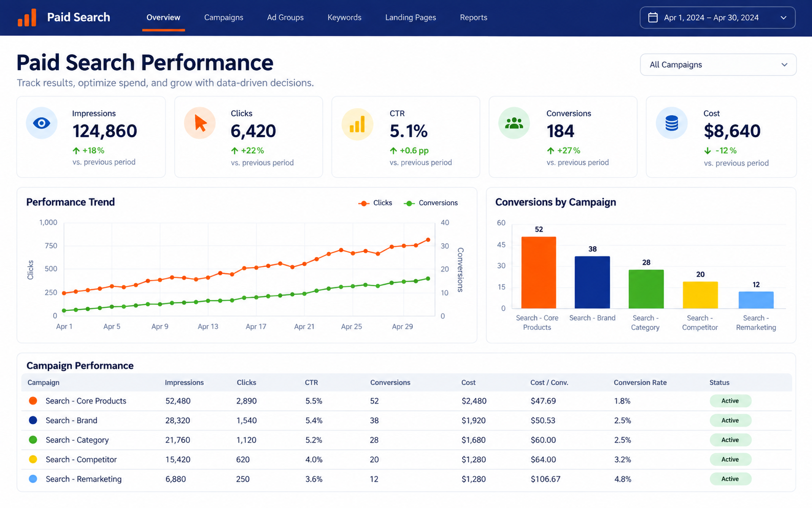This screenshot has width=812, height=508.
Task: Open the Search - Brand campaign row
Action: (x=407, y=420)
